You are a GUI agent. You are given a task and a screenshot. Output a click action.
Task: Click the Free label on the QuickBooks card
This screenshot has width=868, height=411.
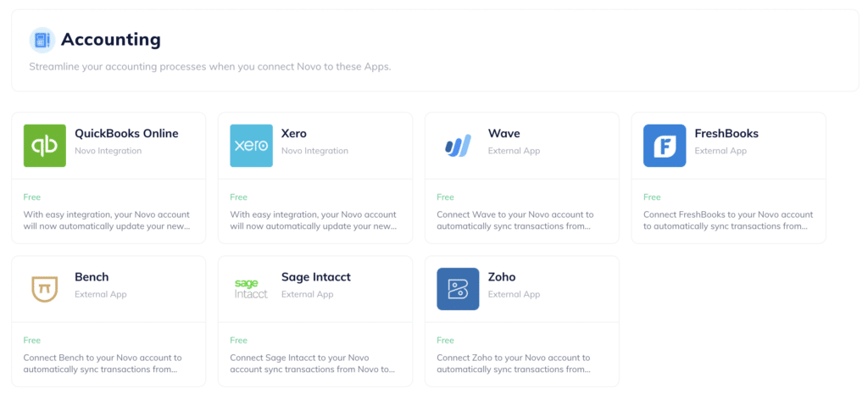pyautogui.click(x=32, y=197)
